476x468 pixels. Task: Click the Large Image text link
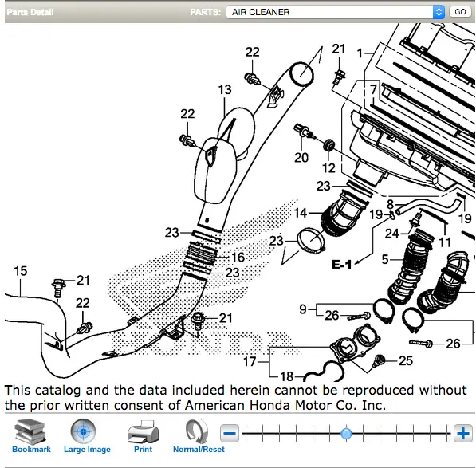(87, 450)
